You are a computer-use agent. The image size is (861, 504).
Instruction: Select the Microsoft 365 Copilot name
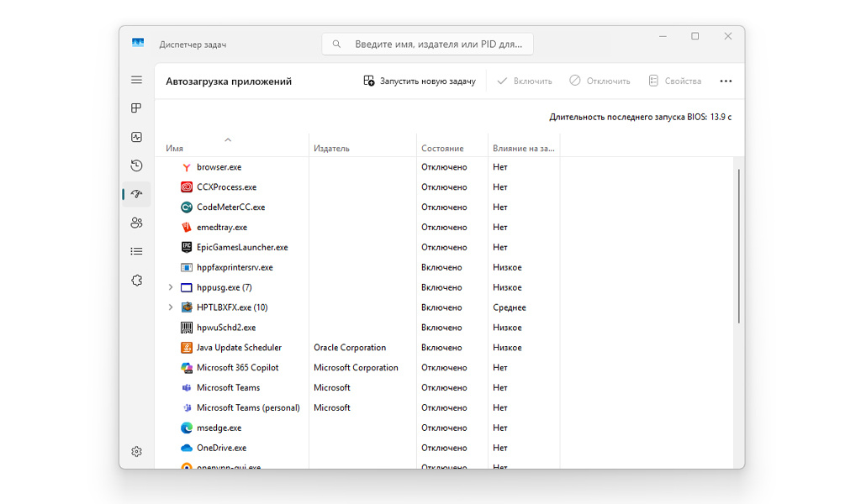click(x=238, y=368)
